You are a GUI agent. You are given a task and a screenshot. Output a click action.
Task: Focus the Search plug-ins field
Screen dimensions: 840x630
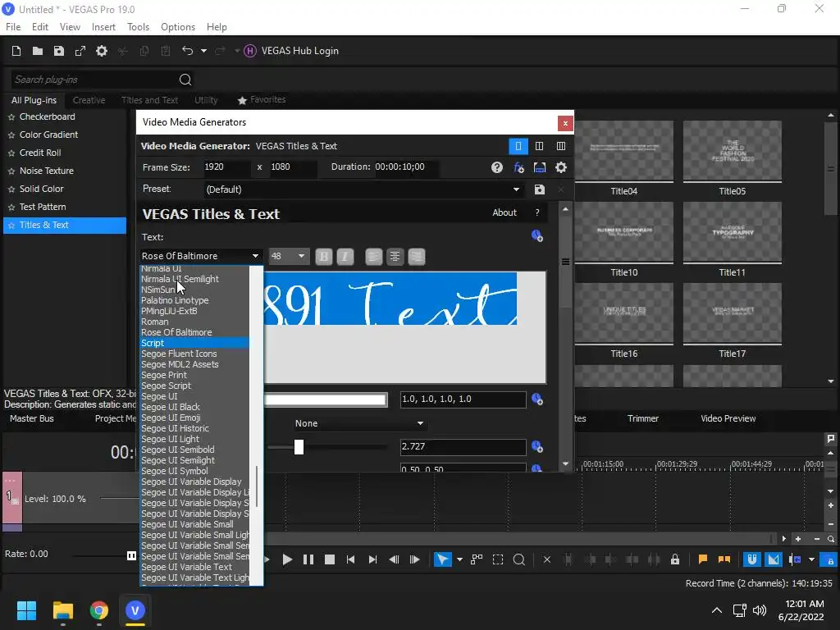click(94, 80)
